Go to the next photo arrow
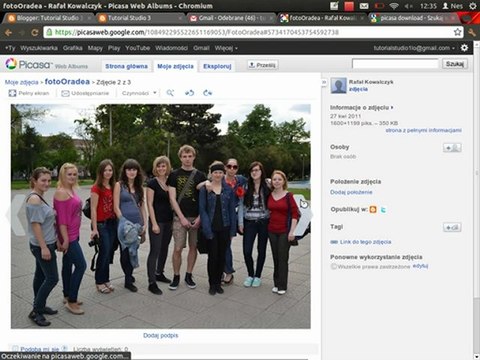Viewport: 480px width, 360px height. click(303, 216)
